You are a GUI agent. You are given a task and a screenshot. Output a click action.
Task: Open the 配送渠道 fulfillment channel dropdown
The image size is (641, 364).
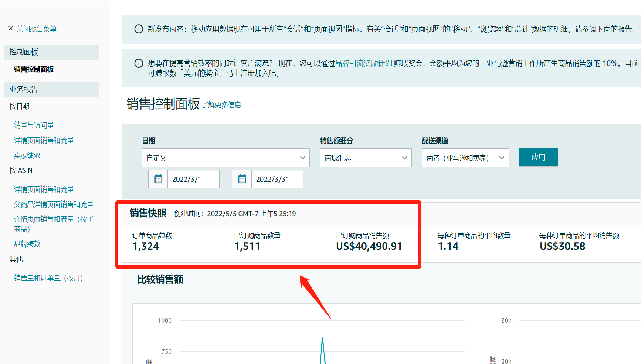pos(465,158)
